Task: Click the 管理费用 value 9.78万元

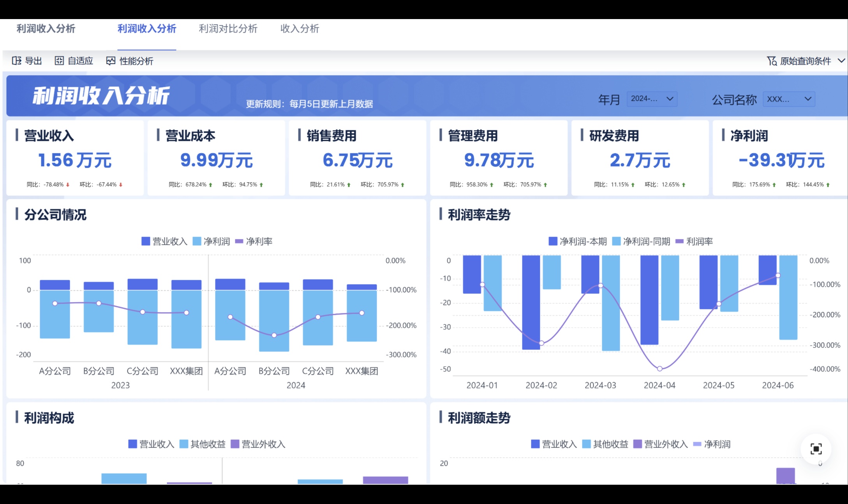Action: [x=499, y=160]
